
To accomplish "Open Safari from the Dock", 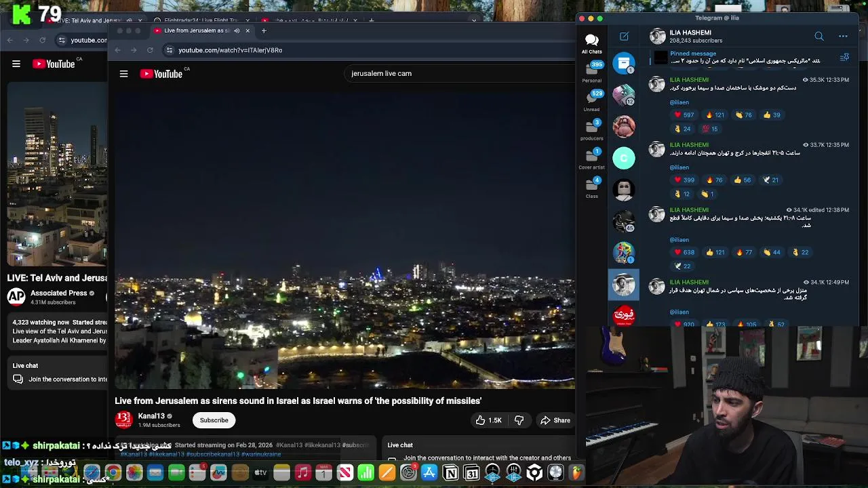I will click(x=92, y=472).
